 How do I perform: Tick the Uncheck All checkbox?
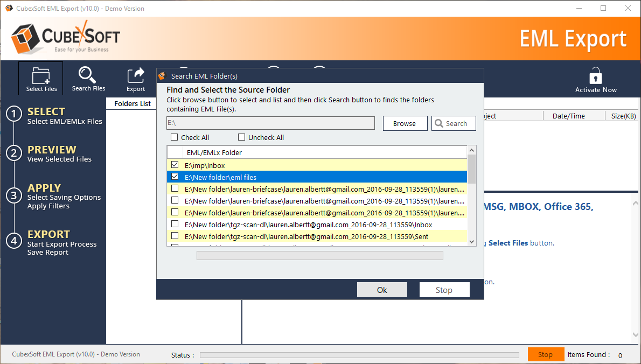tap(241, 137)
